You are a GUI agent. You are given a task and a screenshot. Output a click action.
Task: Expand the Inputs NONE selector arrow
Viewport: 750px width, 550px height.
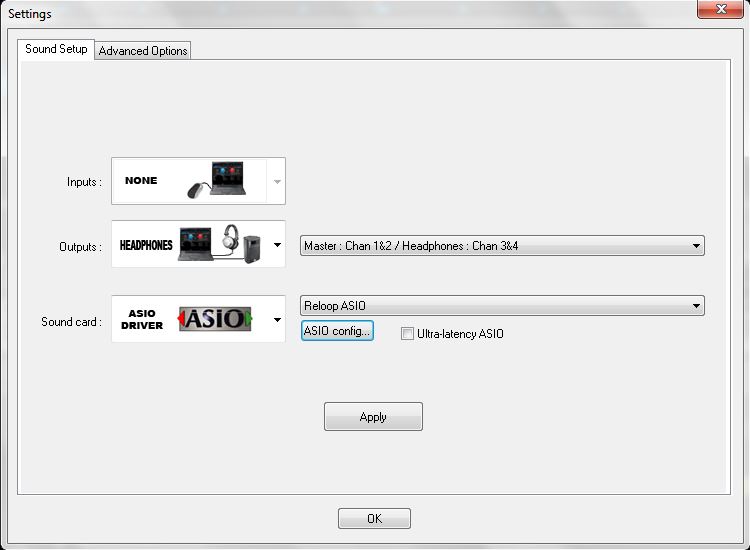pyautogui.click(x=277, y=181)
